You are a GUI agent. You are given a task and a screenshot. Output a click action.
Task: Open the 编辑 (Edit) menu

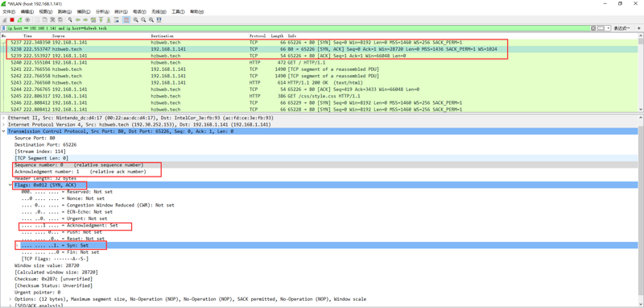27,12
